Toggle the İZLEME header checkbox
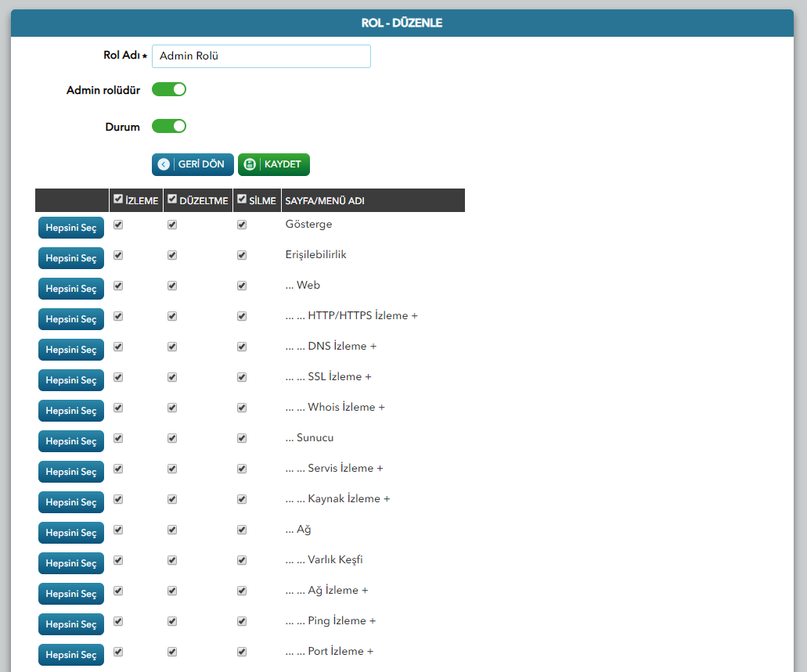807x672 pixels. (x=118, y=199)
